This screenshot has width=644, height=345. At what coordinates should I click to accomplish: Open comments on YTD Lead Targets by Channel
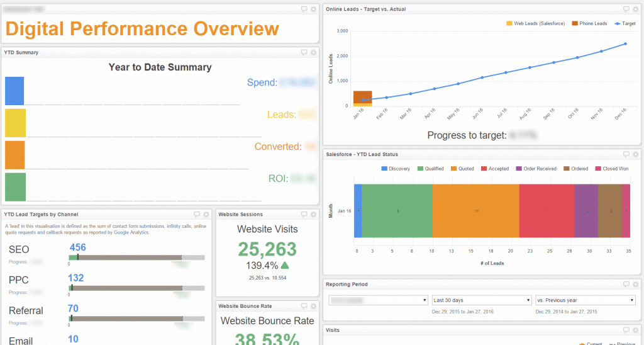coord(197,214)
